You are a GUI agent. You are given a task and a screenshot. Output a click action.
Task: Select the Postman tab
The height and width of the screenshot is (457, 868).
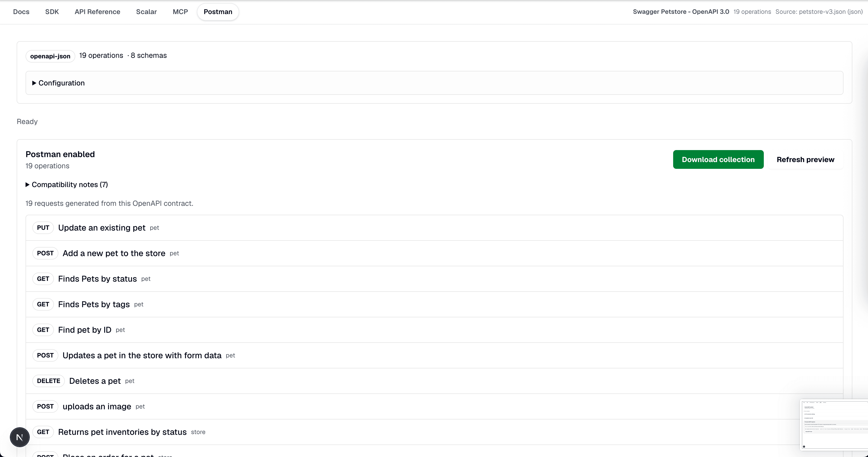(218, 12)
